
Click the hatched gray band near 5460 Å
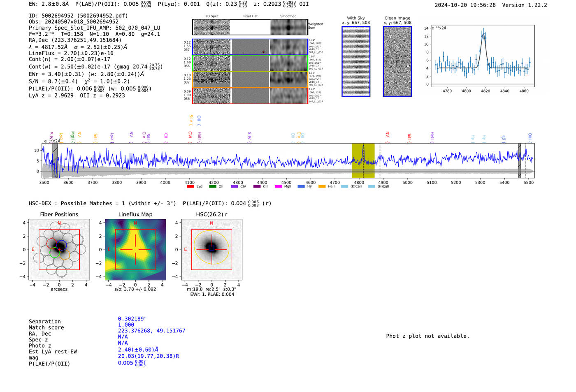519,161
